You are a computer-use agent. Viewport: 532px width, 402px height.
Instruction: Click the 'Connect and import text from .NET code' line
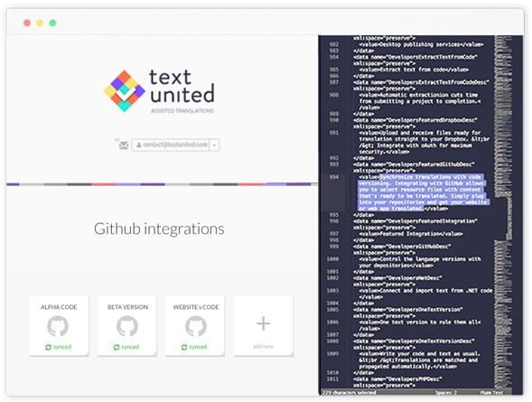(x=425, y=291)
